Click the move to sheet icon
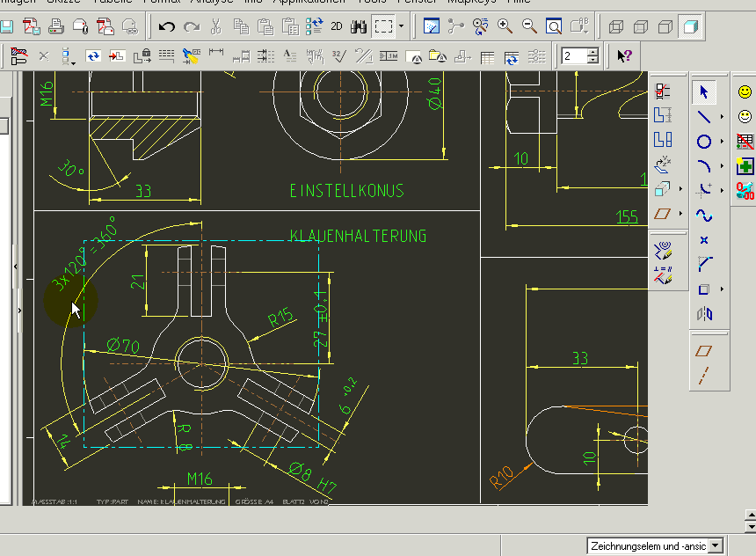This screenshot has width=756, height=556. [117, 56]
